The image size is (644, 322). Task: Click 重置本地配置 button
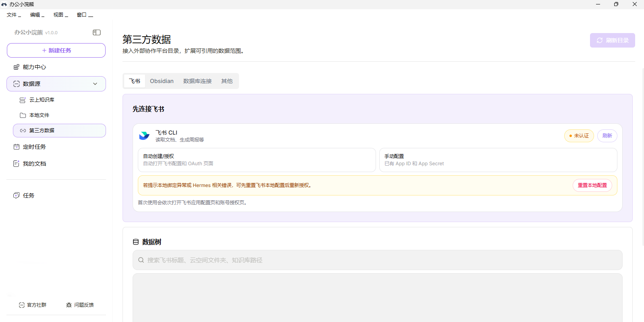tap(592, 185)
